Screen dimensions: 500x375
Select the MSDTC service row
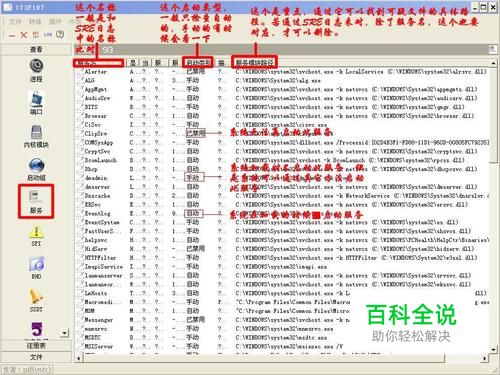282,337
